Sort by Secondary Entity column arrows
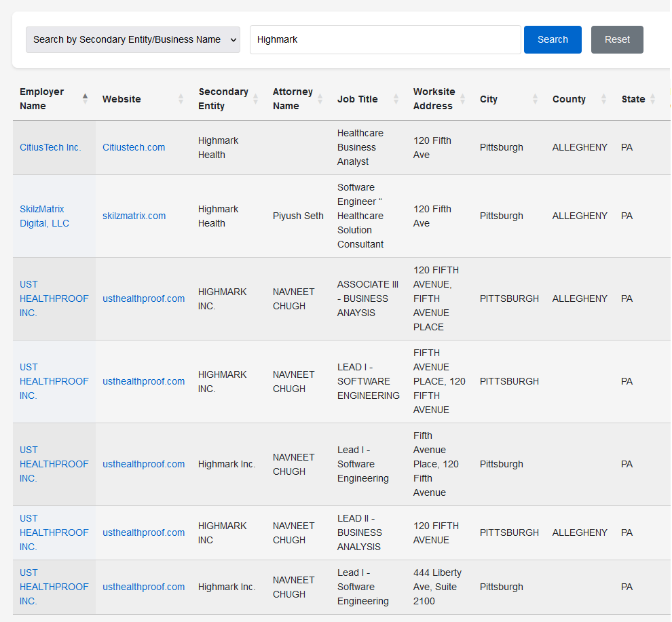Image resolution: width=672 pixels, height=622 pixels. (255, 99)
